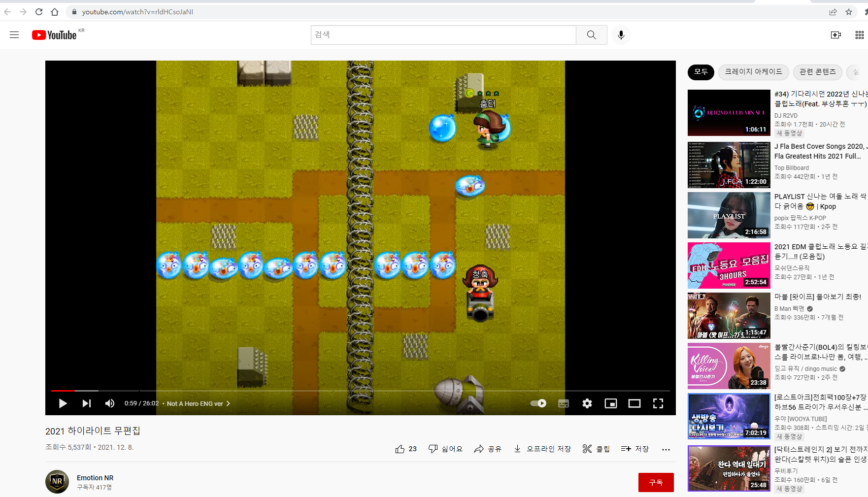Open the Marvel What If video thumbnail
This screenshot has width=868, height=497.
pos(729,316)
